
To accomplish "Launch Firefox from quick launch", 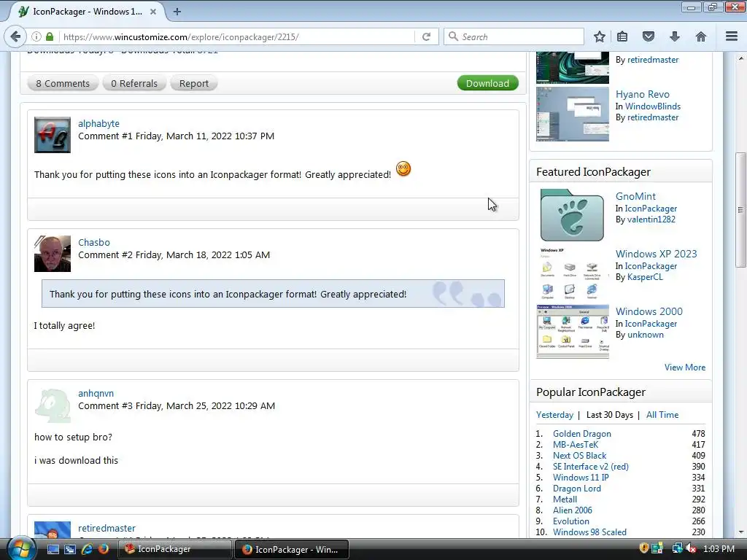I will pos(103,549).
